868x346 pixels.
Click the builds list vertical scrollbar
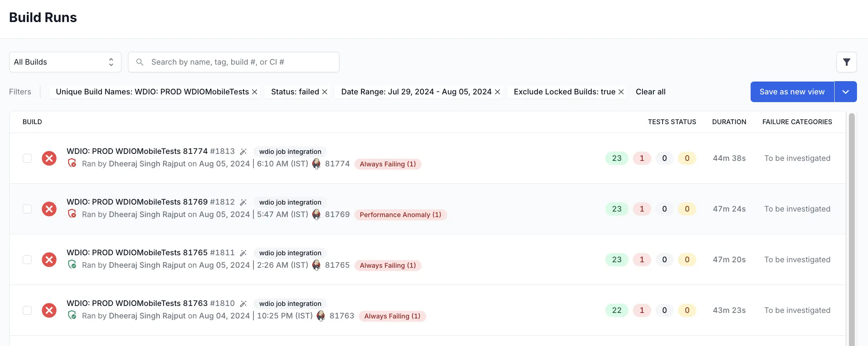(851, 228)
